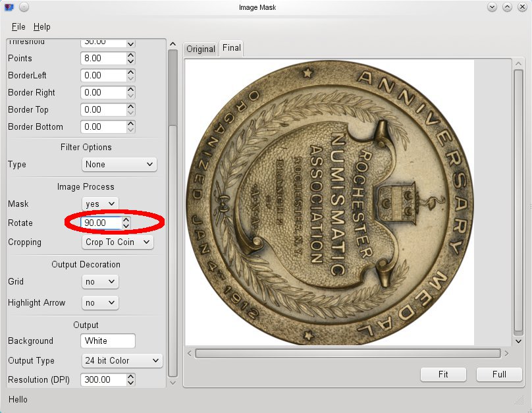Increase the Border Bottom value
The width and height of the screenshot is (532, 413).
click(131, 124)
